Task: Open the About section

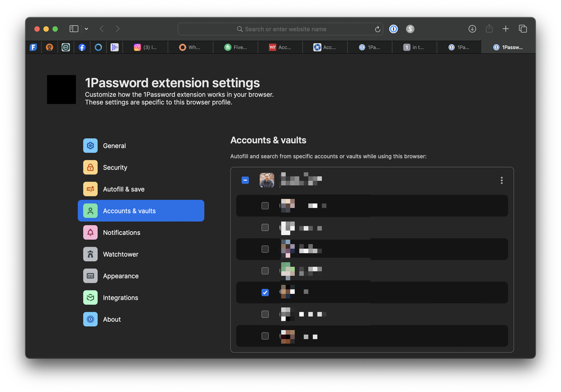Action: click(x=141, y=320)
